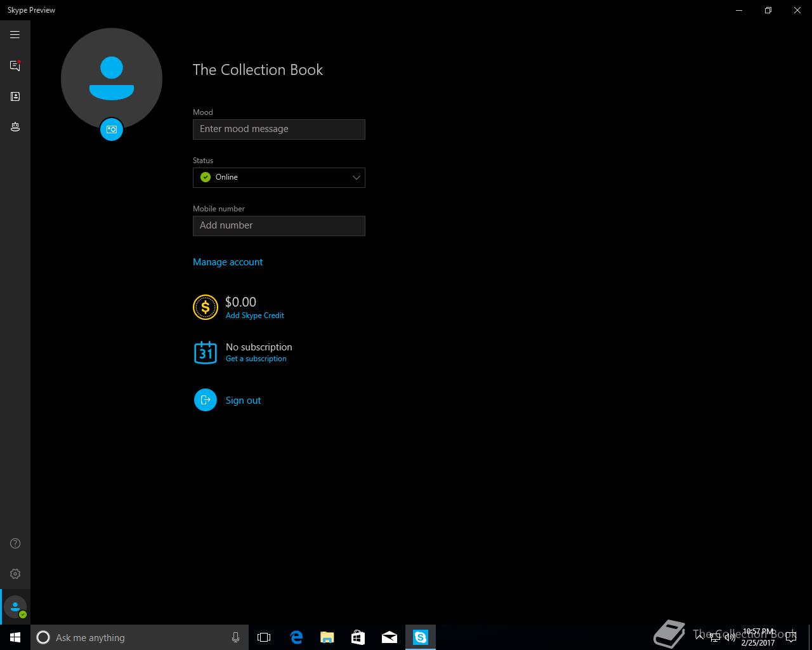Click the Add Skype Credit link
Image resolution: width=812 pixels, height=650 pixels.
(255, 315)
